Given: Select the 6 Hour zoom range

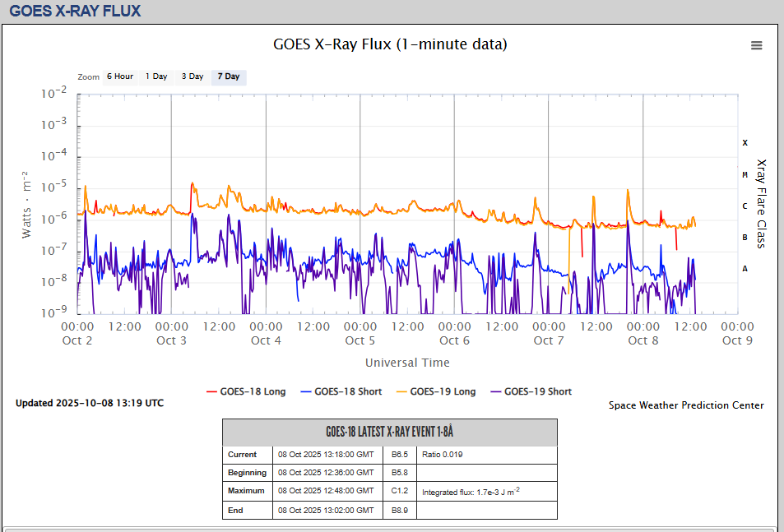Looking at the screenshot, I should point(119,76).
